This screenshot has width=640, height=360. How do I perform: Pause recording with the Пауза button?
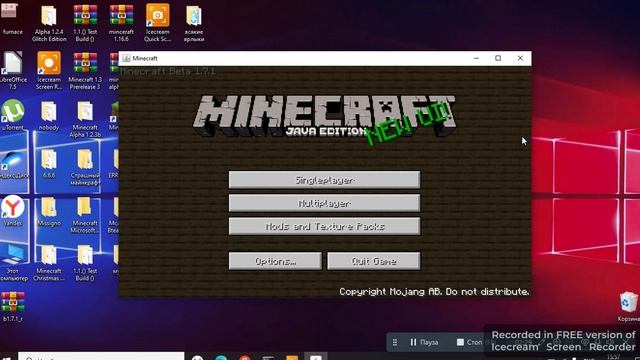424,342
